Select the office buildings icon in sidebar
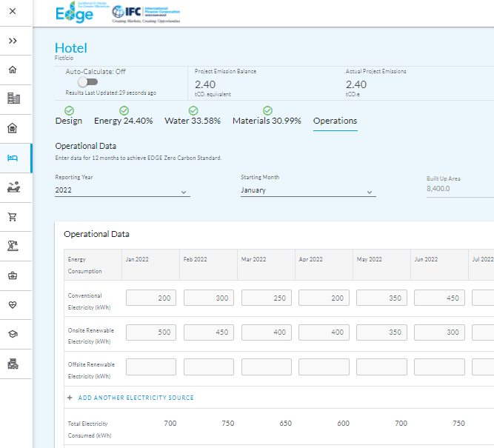The image size is (494, 448). 13,98
